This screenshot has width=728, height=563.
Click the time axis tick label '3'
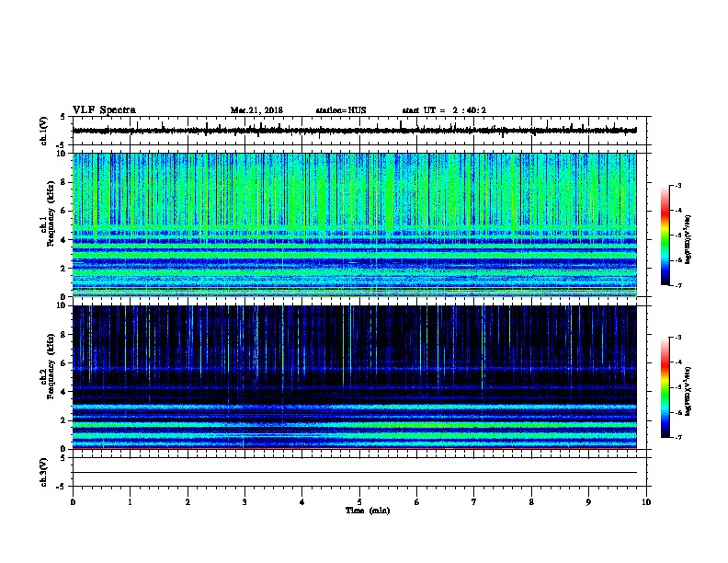click(245, 502)
